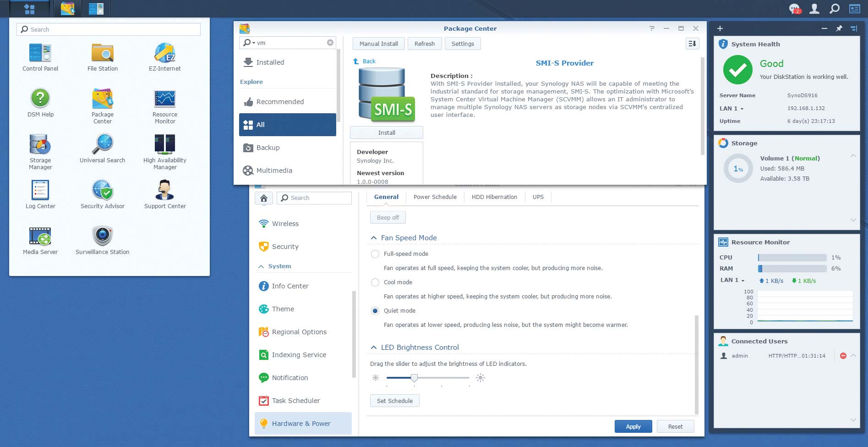This screenshot has width=868, height=447.
Task: Open Package Center Settings
Action: pos(463,44)
